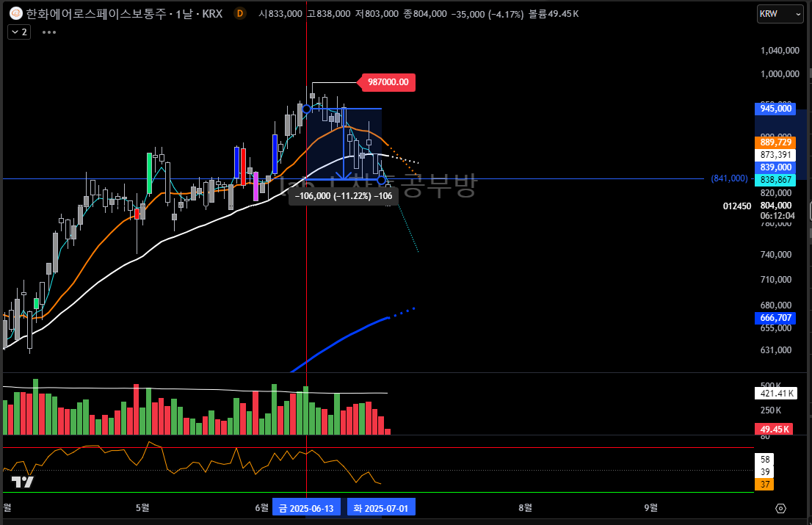Click the 1,000,000 price axis tick
The height and width of the screenshot is (525, 812).
[780, 73]
